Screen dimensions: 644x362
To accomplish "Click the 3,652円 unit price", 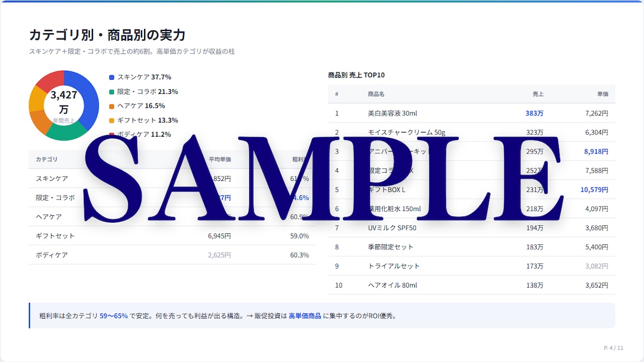I will tap(596, 285).
